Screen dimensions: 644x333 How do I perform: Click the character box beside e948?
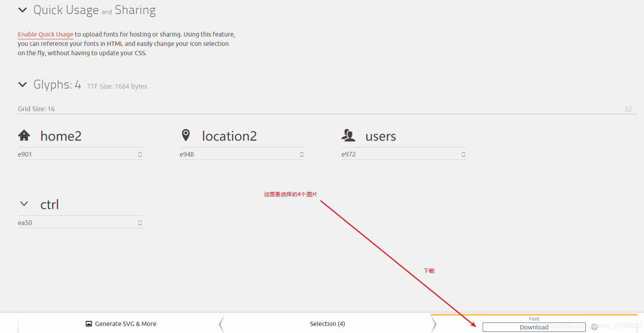(302, 154)
